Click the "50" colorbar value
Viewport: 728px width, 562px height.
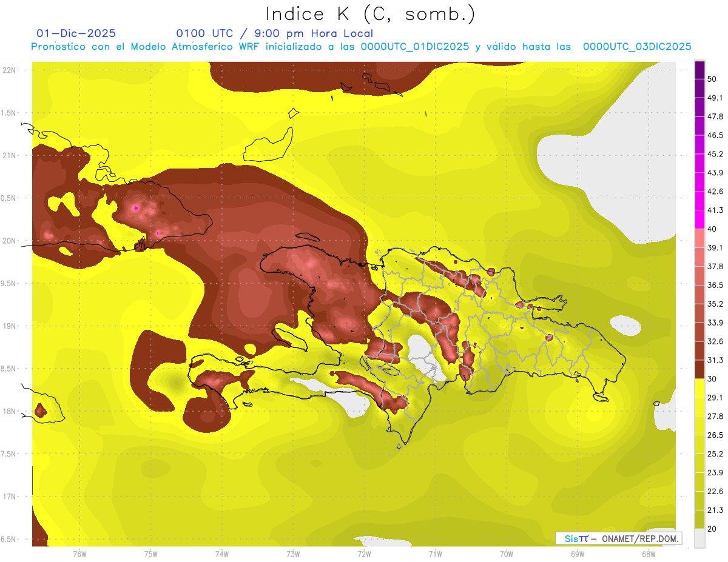tap(712, 79)
